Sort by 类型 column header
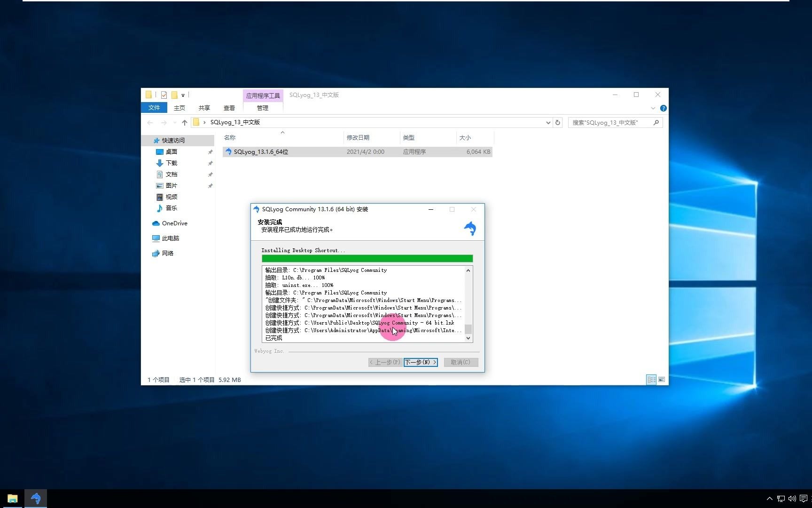Viewport: 812px width, 508px height. pyautogui.click(x=428, y=137)
